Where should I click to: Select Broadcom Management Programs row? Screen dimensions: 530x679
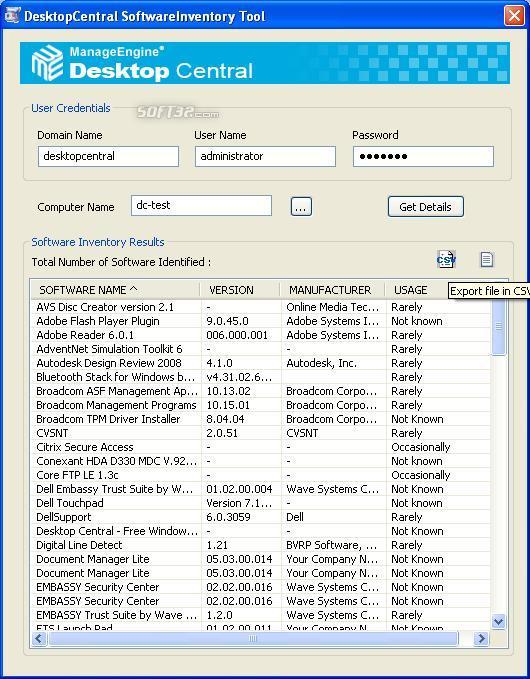[x=261, y=405]
